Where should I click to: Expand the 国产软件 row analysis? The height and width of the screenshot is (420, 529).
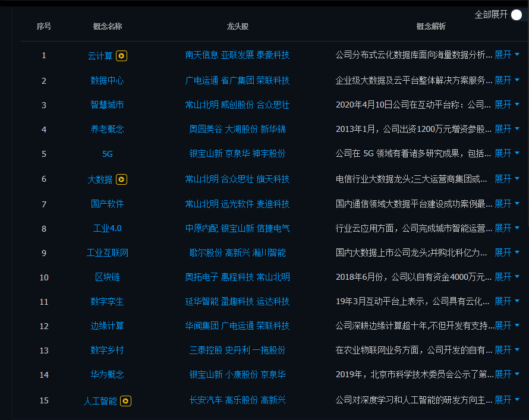point(507,204)
